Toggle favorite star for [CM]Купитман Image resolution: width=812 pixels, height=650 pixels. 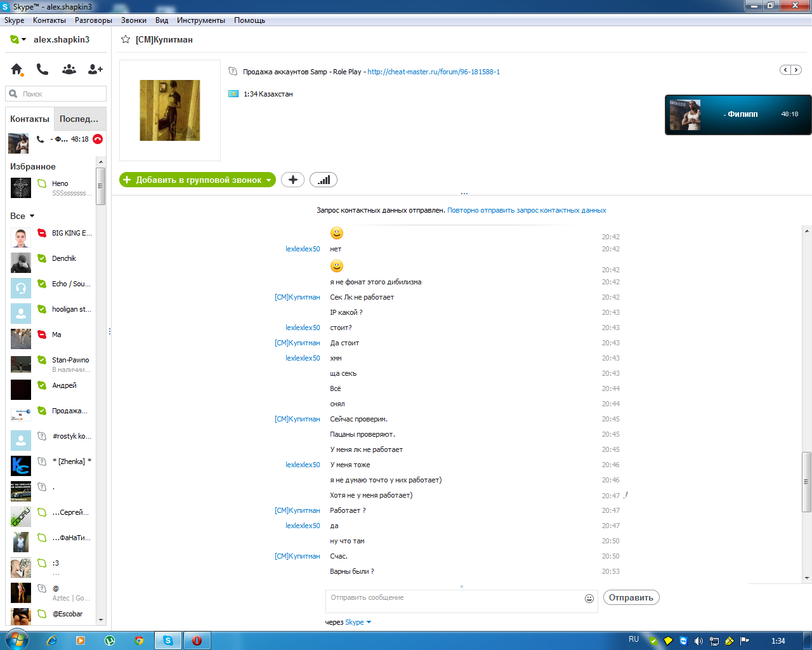click(126, 39)
